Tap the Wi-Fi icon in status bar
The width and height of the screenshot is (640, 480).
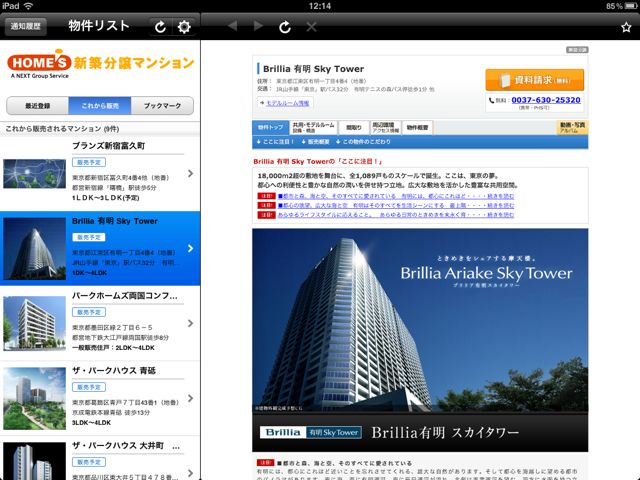pyautogui.click(x=28, y=6)
